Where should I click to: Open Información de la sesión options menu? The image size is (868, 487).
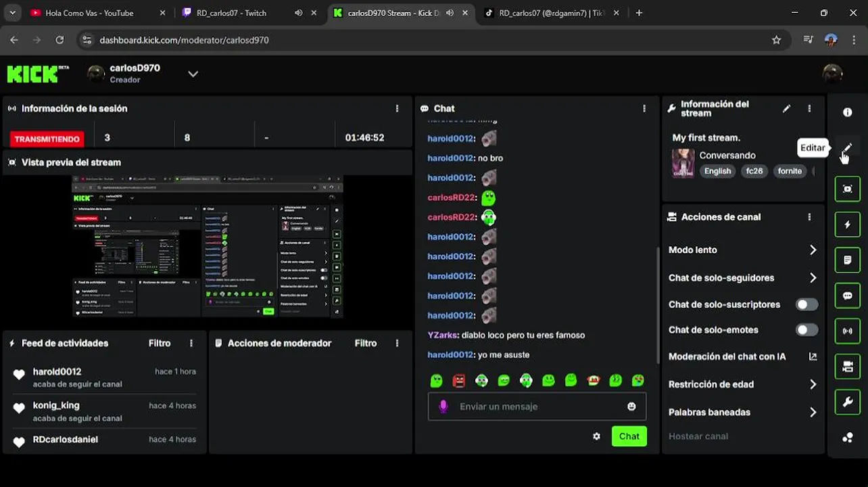point(397,108)
